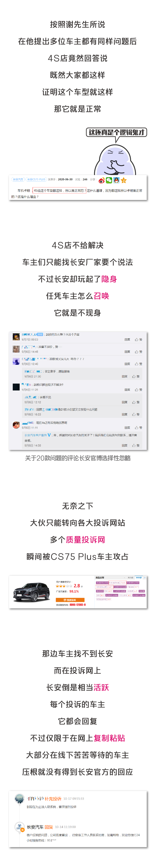Reply to the comment from 9月6日 11:11
This screenshot has height=868, width=155.
point(127,428)
